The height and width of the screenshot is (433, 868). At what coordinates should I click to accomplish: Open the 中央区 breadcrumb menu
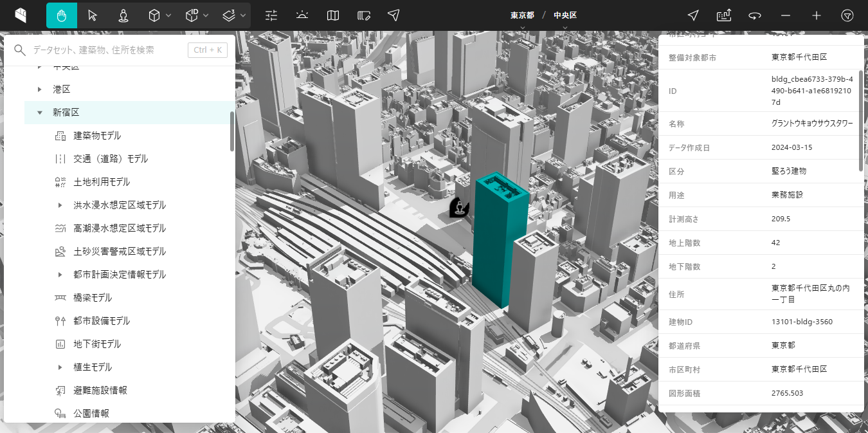[x=565, y=15]
